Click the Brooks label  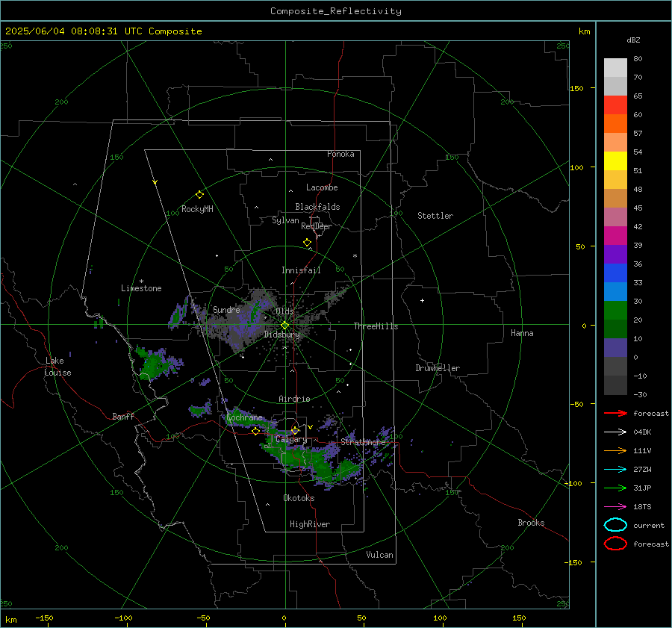point(531,523)
